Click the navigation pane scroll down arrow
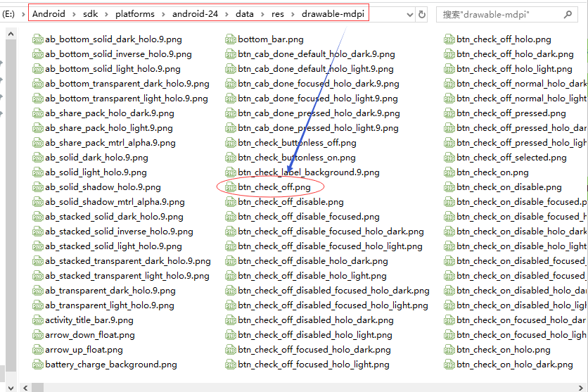 click(11, 388)
